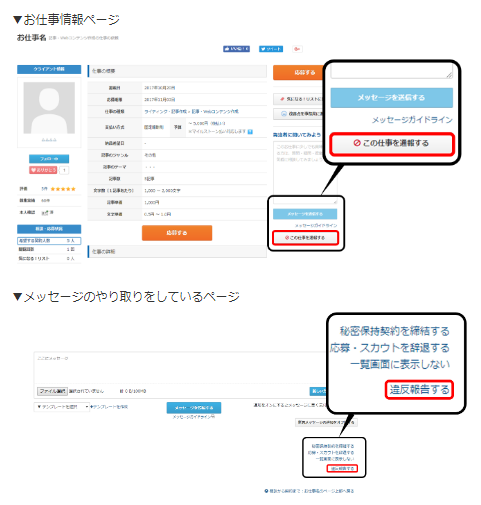Image resolution: width=481 pixels, height=505 pixels.
Task: Click the orange apply button at top right
Action: pos(298,72)
